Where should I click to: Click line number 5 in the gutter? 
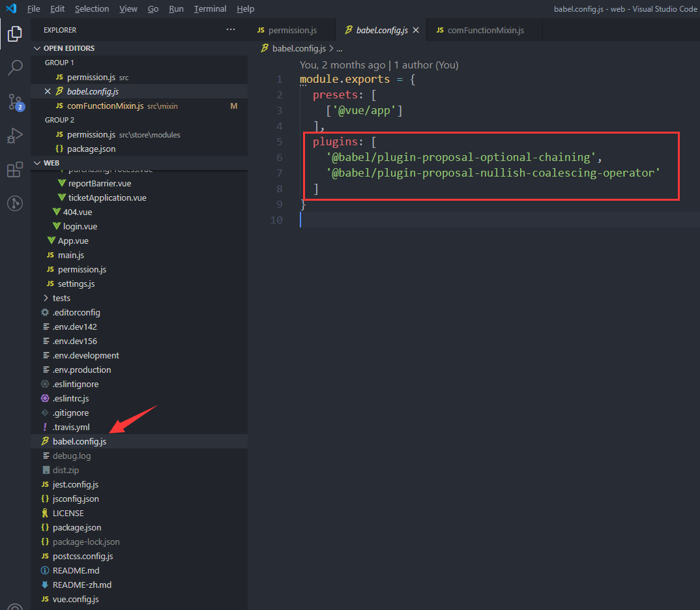280,142
